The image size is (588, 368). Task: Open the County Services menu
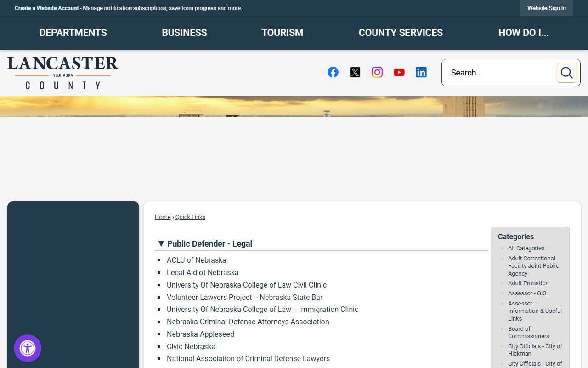pos(401,33)
